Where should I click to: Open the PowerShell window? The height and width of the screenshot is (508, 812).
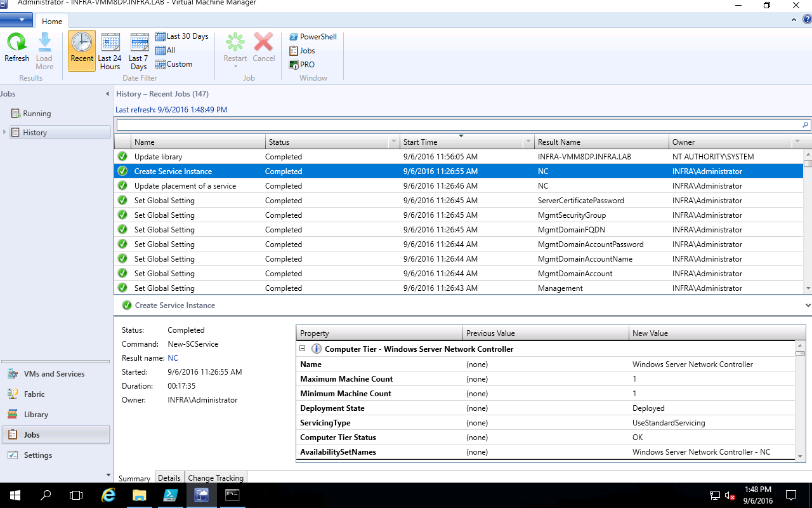point(313,37)
